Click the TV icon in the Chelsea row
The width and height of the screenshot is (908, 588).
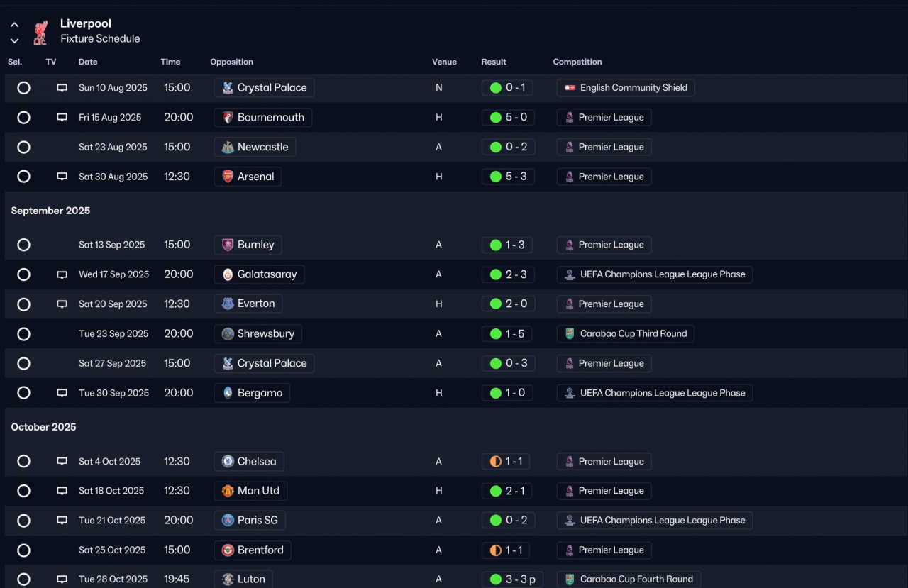coord(62,462)
